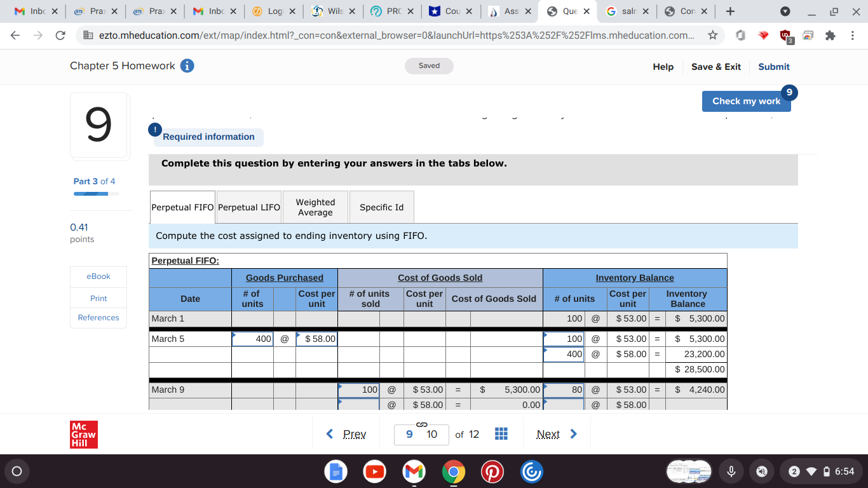The width and height of the screenshot is (868, 488).
Task: Go to previous question with Prev
Action: click(x=346, y=434)
